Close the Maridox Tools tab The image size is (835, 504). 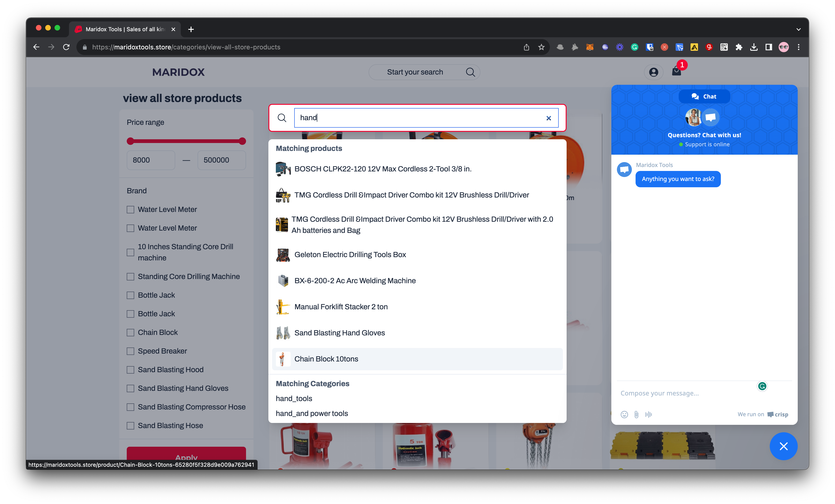coord(173,30)
